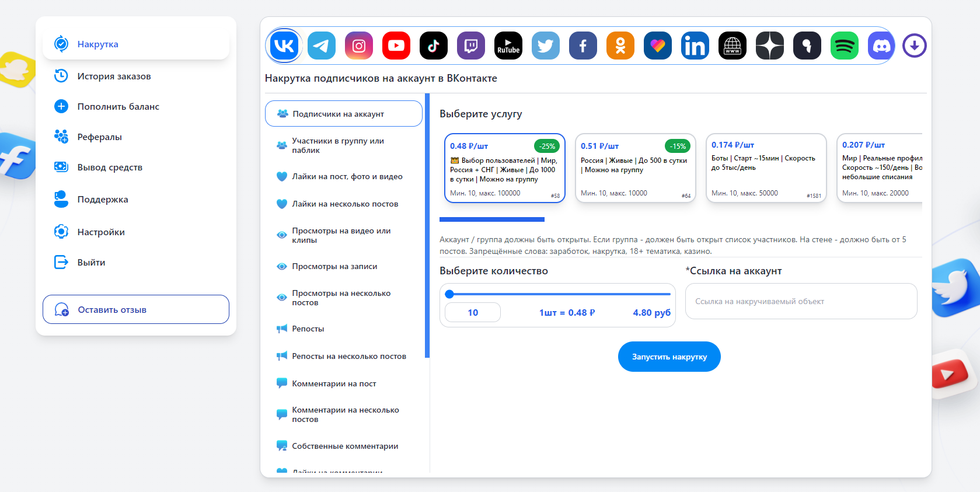
Task: Select the Instagram icon
Action: (x=359, y=46)
